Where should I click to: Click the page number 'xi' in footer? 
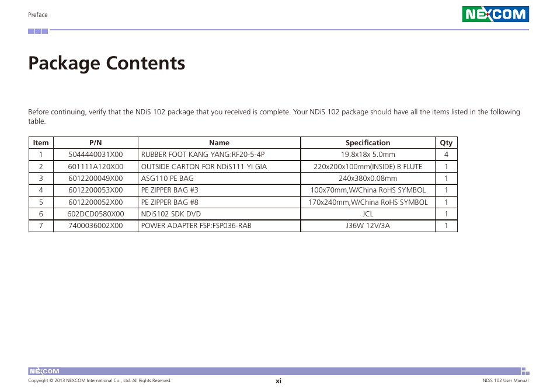[278, 381]
